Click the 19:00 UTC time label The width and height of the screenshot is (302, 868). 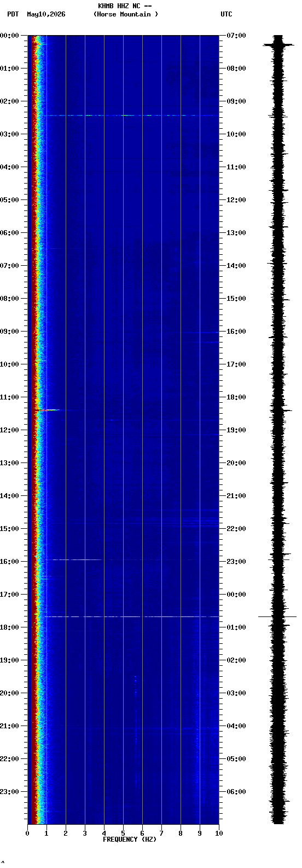pos(236,430)
